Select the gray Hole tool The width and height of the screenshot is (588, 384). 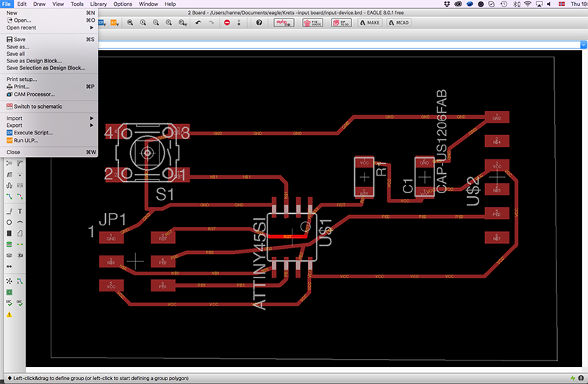pos(10,256)
